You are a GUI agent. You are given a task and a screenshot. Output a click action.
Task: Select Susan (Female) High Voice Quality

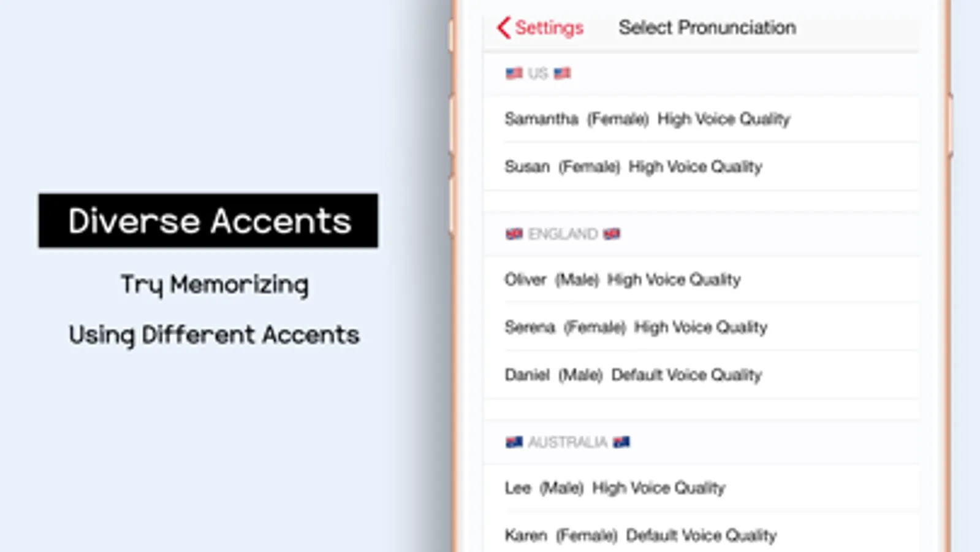pyautogui.click(x=701, y=167)
